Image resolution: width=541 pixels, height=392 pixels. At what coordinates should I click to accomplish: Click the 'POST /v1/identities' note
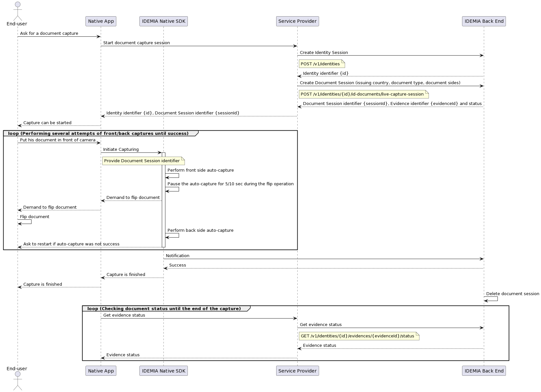(x=322, y=64)
